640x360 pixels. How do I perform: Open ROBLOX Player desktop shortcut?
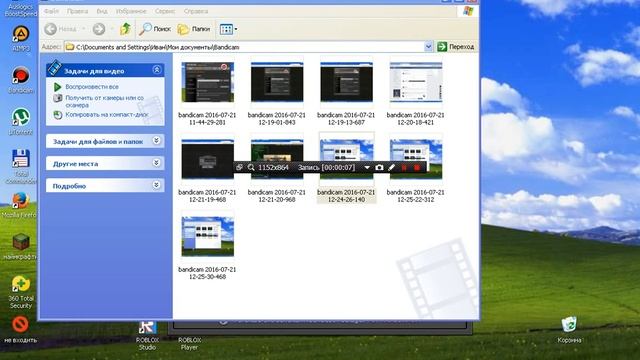pos(189,343)
